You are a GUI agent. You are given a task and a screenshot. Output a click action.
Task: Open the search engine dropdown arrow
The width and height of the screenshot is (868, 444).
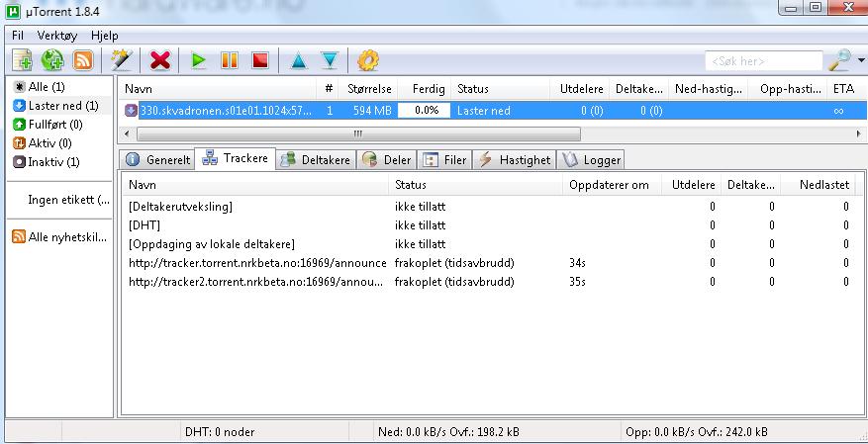point(861,60)
